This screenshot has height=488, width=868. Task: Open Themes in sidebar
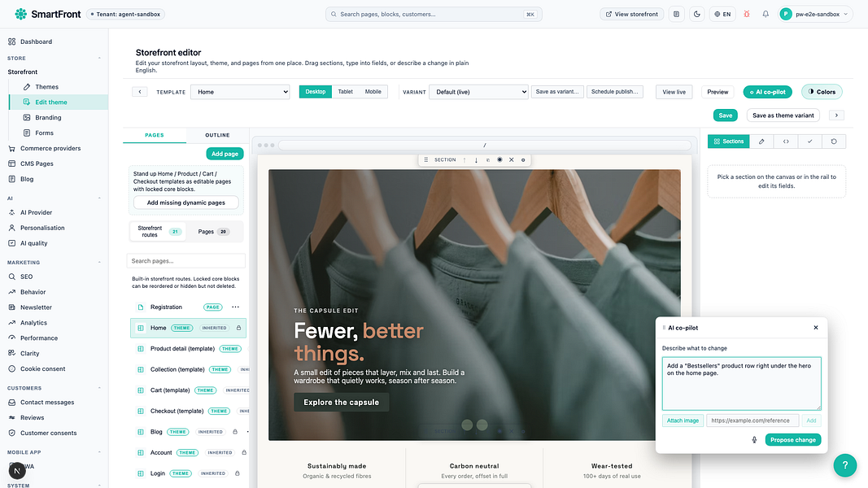pos(46,87)
